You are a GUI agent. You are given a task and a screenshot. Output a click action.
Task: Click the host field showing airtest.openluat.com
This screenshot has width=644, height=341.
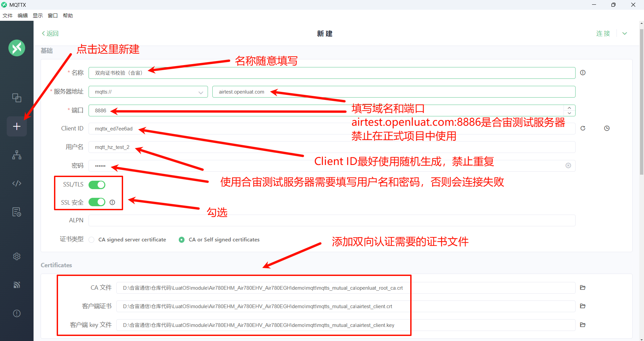[x=394, y=92]
